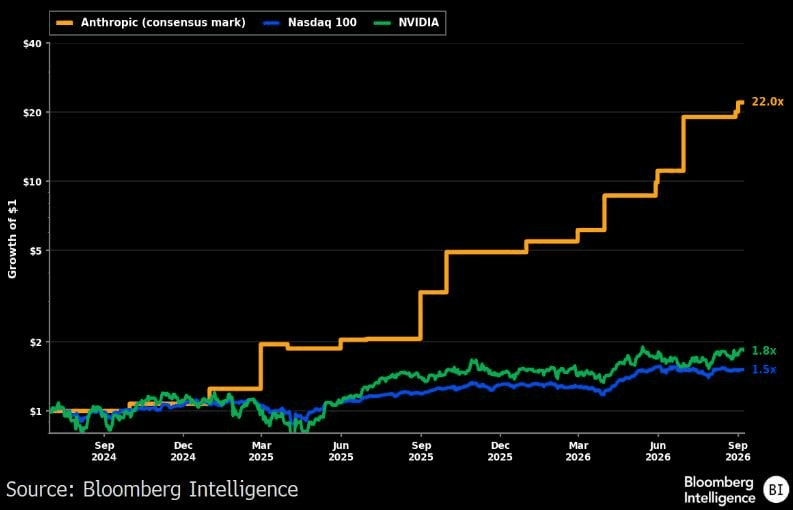Click the Nasdaq 100 legend label
The image size is (793, 510).
pyautogui.click(x=323, y=23)
